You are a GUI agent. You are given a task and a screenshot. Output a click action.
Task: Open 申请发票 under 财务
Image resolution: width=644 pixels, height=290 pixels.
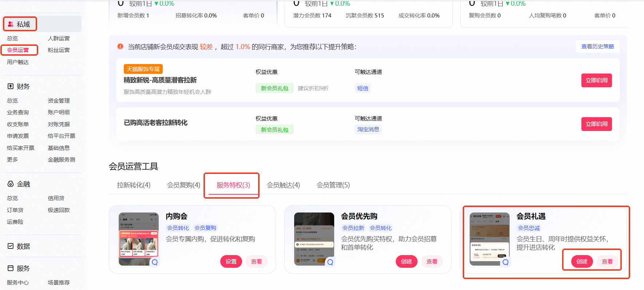(18, 136)
